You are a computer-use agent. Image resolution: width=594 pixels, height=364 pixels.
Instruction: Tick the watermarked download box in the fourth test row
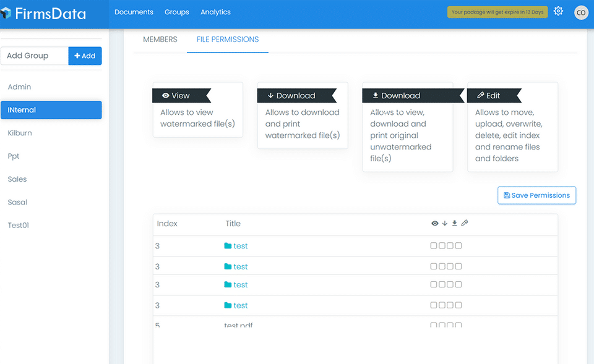[x=442, y=305]
